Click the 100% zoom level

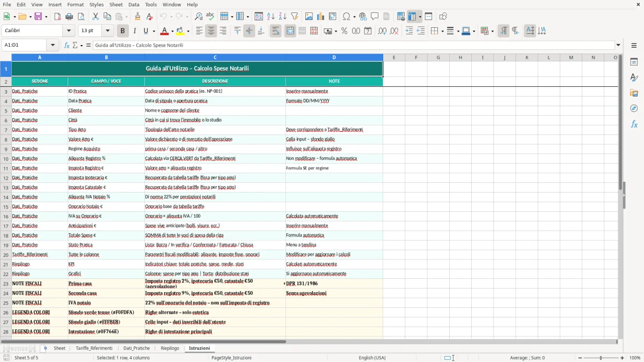pyautogui.click(x=635, y=358)
